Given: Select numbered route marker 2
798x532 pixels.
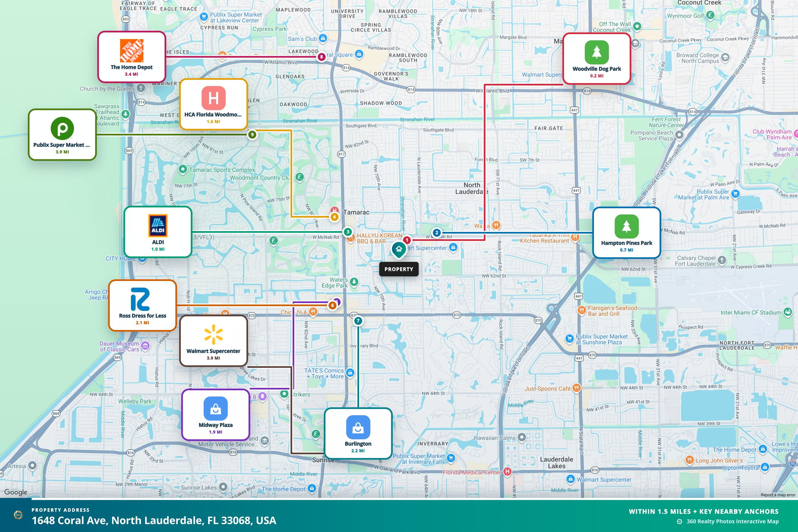Looking at the screenshot, I should click(x=437, y=233).
